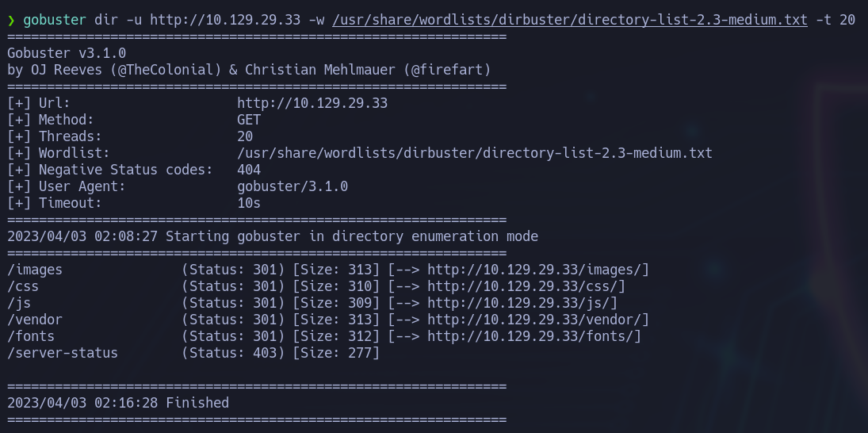
Task: Click the Starting gobuster timestamp line
Action: tap(272, 236)
